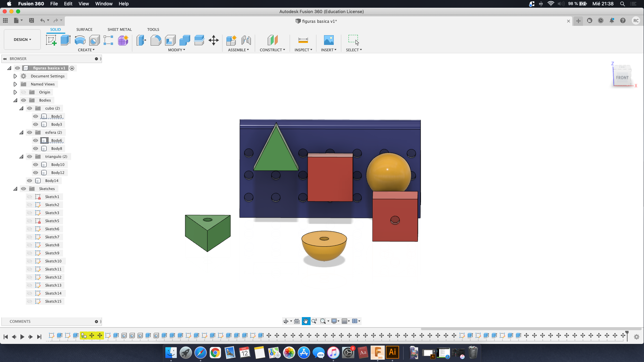Open the CONSTRUCT menu label
The height and width of the screenshot is (362, 644).
(x=272, y=50)
